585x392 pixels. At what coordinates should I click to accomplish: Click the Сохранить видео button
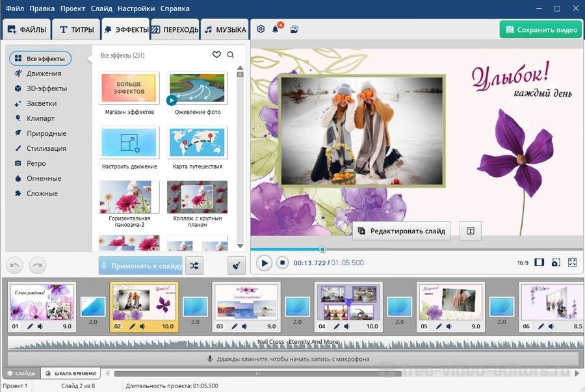click(x=540, y=29)
